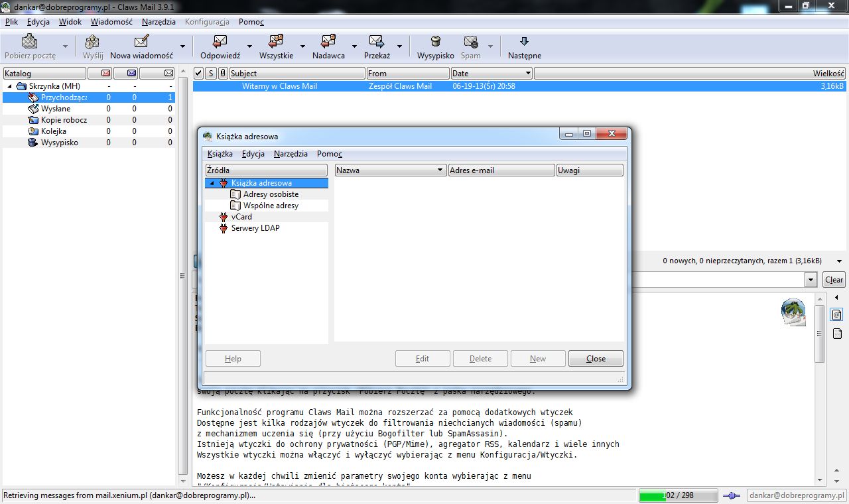Open the Widok menu

[70, 22]
